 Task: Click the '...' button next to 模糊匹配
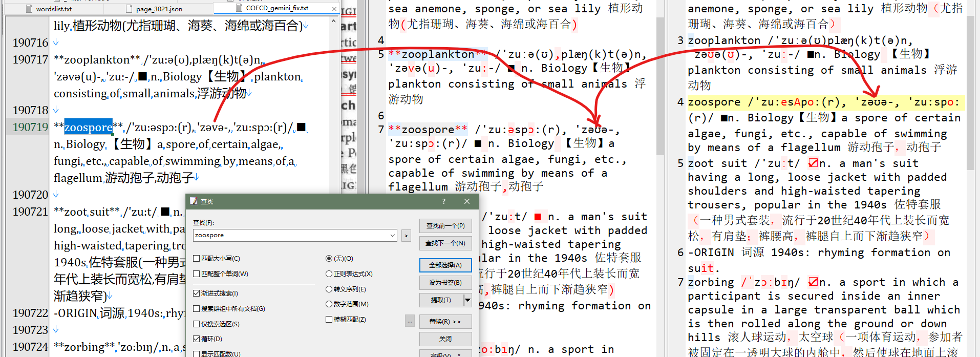[x=410, y=321]
